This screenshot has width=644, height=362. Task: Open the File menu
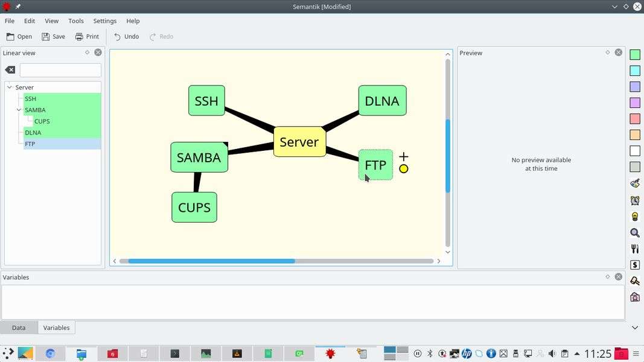[x=10, y=21]
